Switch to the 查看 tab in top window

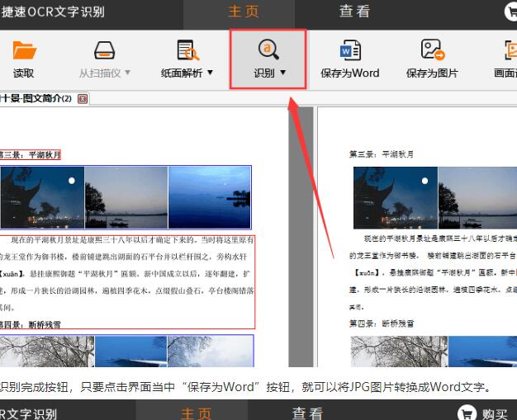coord(355,12)
